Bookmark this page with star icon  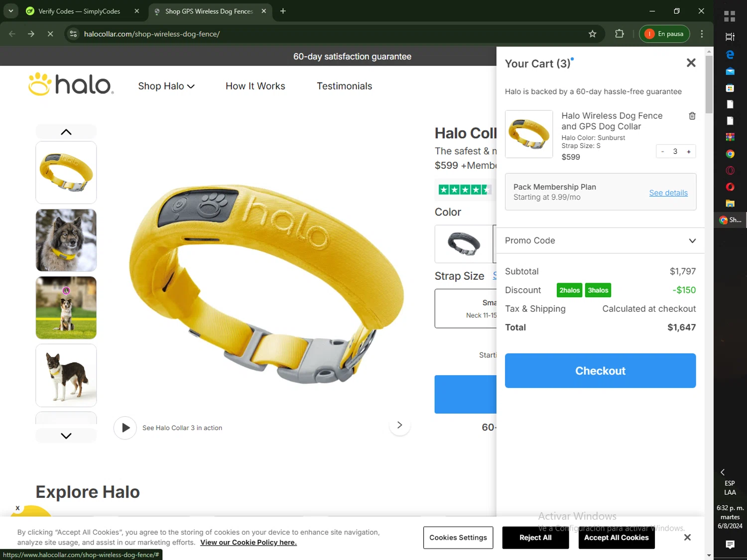[x=592, y=34]
